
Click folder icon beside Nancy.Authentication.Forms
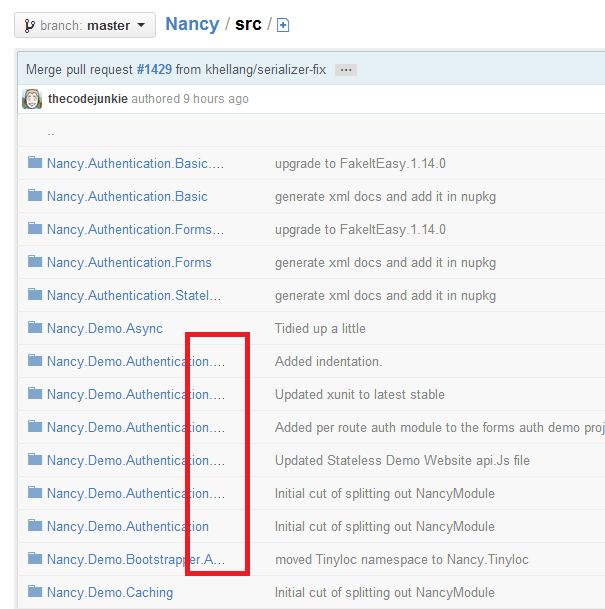click(35, 261)
